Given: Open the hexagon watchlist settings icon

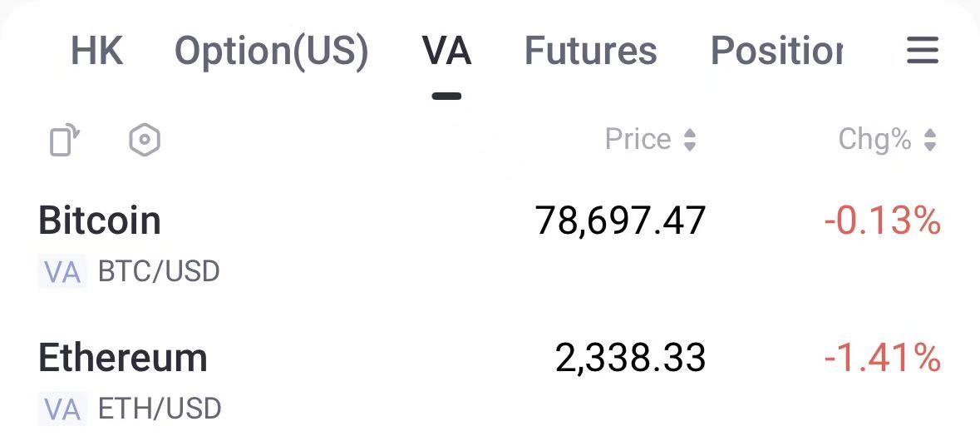Looking at the screenshot, I should coord(145,140).
